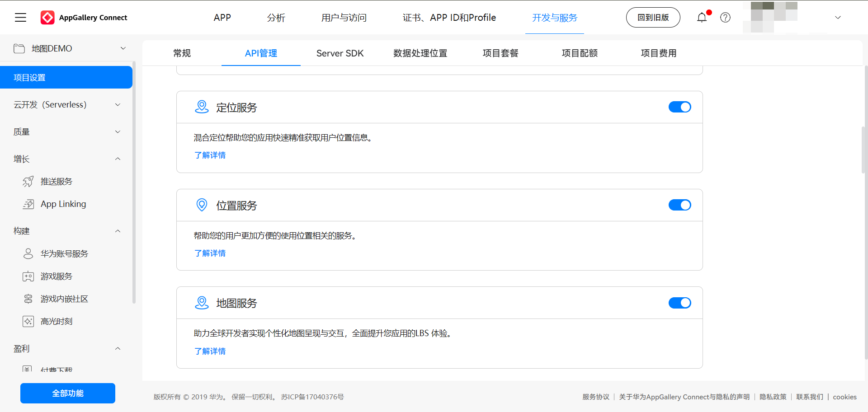868x412 pixels.
Task: Click the 定位服务 location icon
Action: 202,107
